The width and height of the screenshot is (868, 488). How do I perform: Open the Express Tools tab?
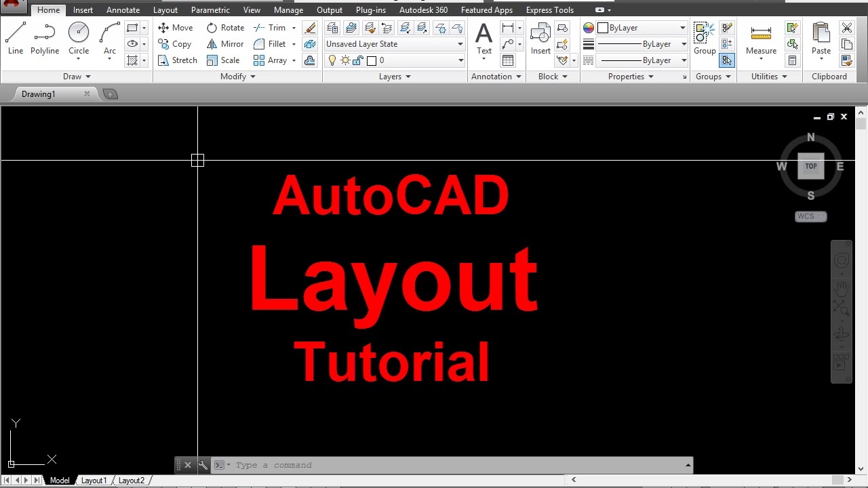pos(549,10)
